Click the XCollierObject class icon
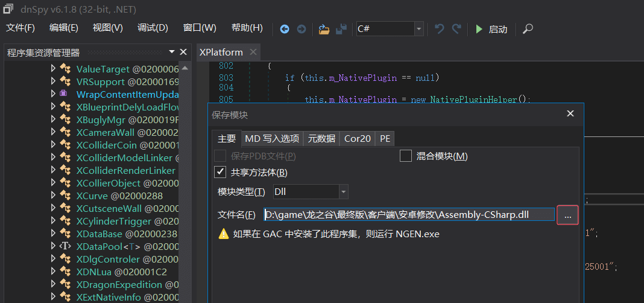 tap(65, 183)
